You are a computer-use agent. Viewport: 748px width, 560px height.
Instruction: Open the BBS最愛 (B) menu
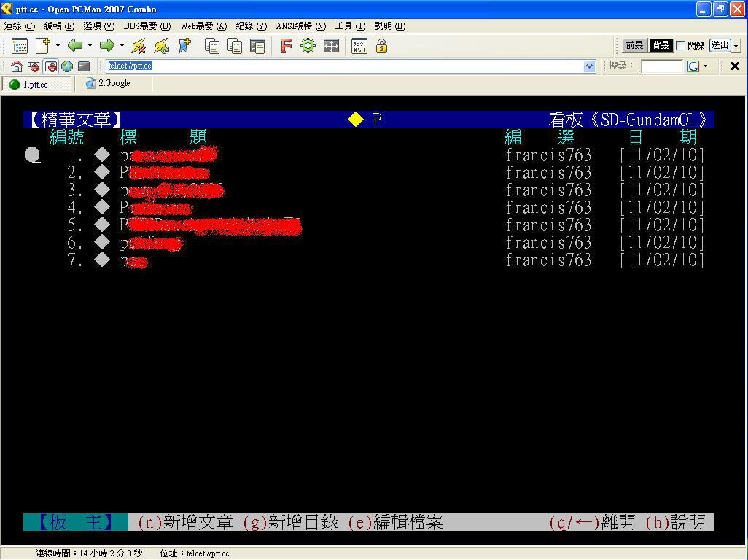pos(147,26)
